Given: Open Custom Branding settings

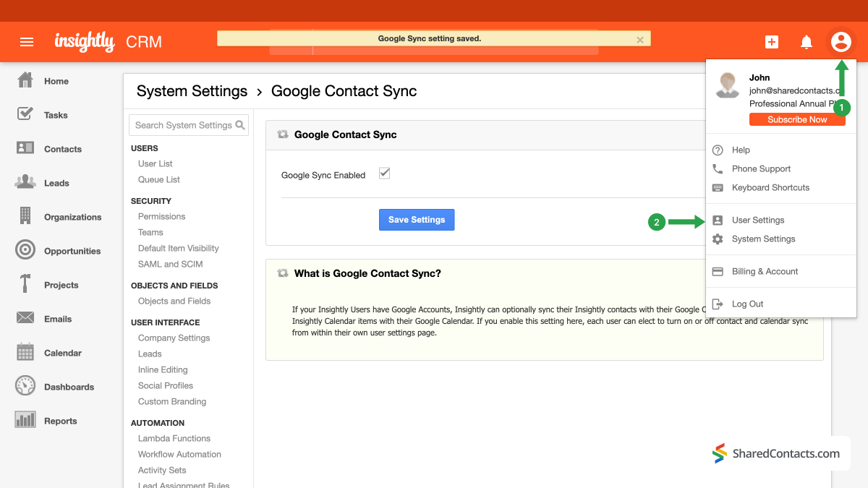Looking at the screenshot, I should tap(172, 401).
